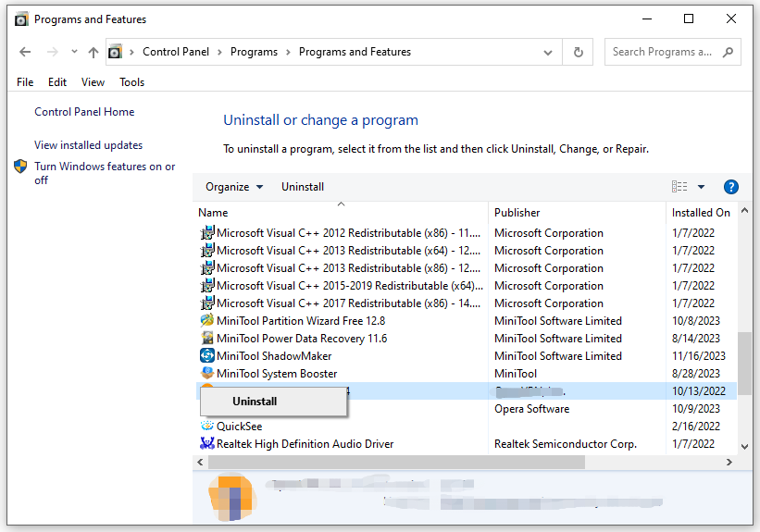
Task: Click the 10/13/2022 install date
Action: point(699,391)
